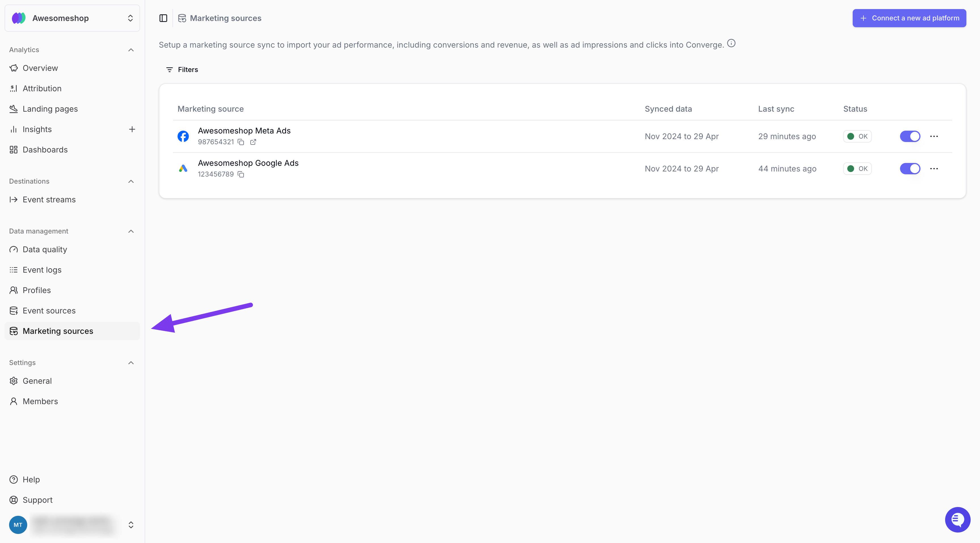Click the Status column header
The image size is (980, 543).
point(855,109)
